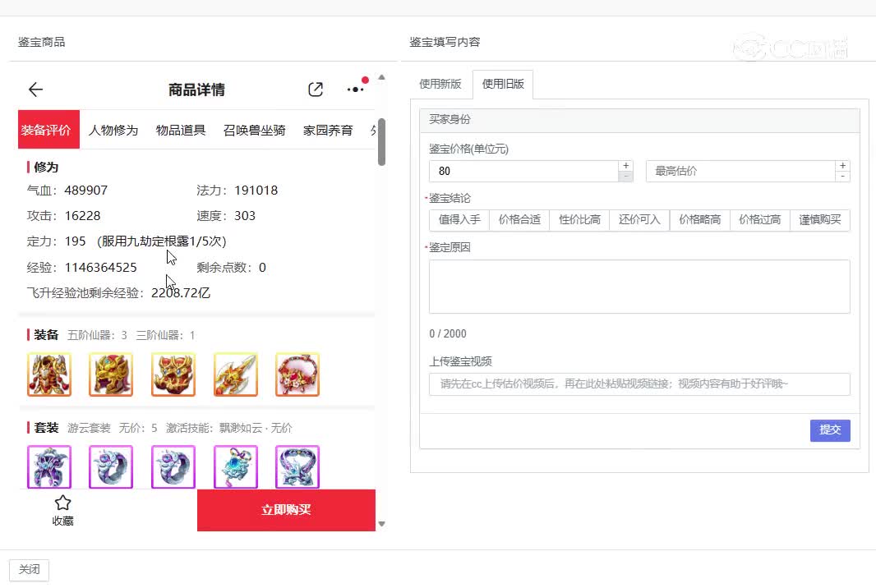Submit the form with 提交
The image size is (876, 588).
tap(830, 430)
